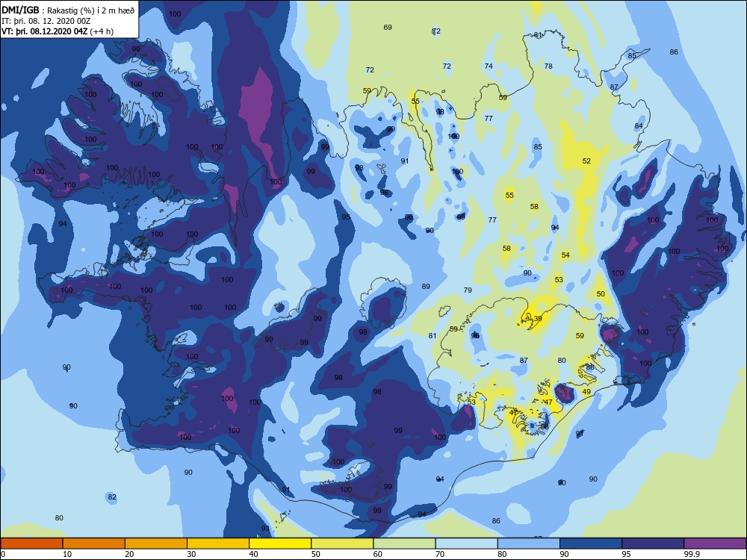Click the pale green 60–70 legend swatch
Screen dimensions: 747x560
point(404,544)
